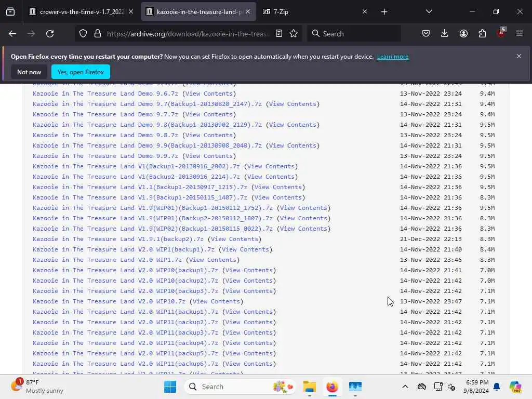This screenshot has height=399, width=532.
Task: Click Yes, open Firefox button
Action: pyautogui.click(x=81, y=72)
